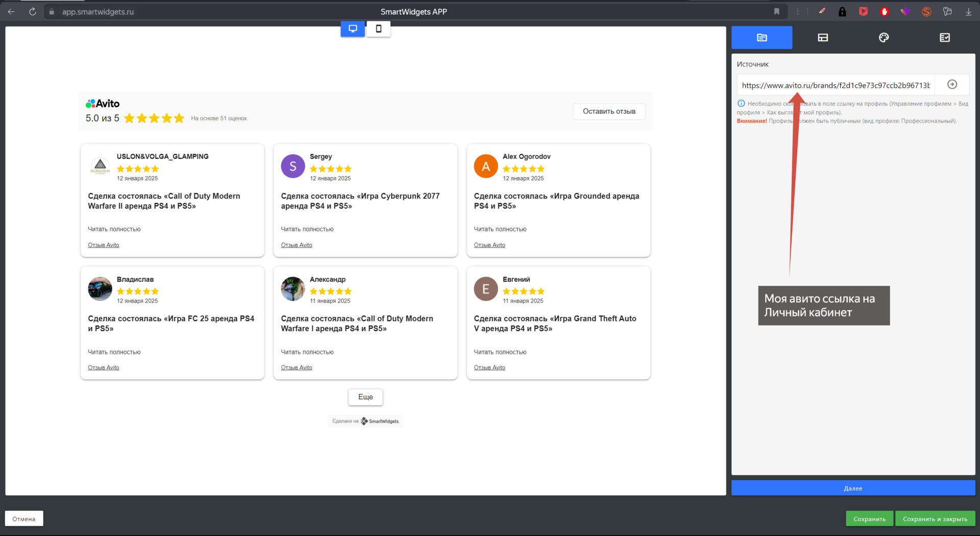
Task: Follow Отзыв Avito link in Sergey card
Action: 297,245
